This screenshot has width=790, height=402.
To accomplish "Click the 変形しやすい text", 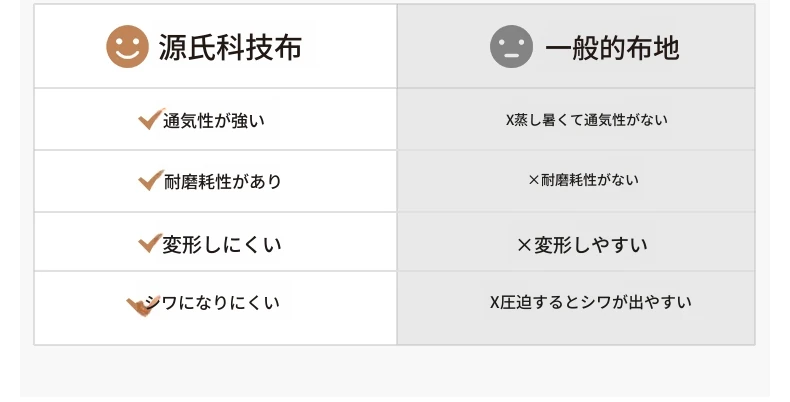I will point(590,245).
